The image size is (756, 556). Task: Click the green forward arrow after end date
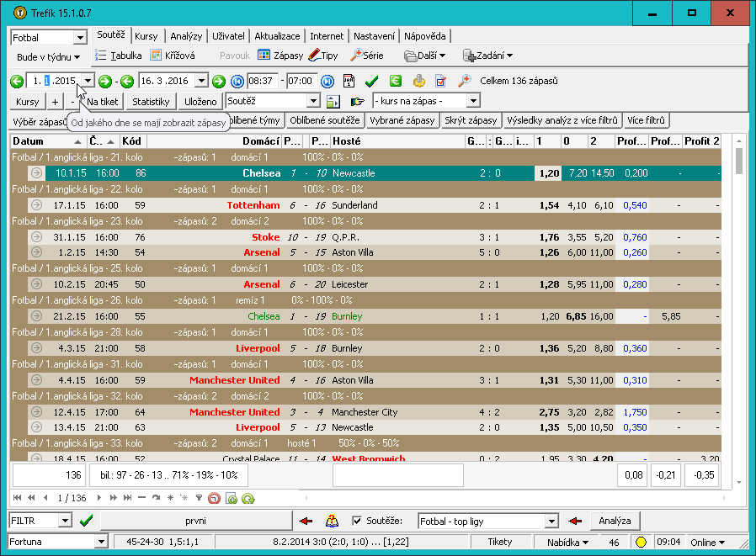(218, 82)
